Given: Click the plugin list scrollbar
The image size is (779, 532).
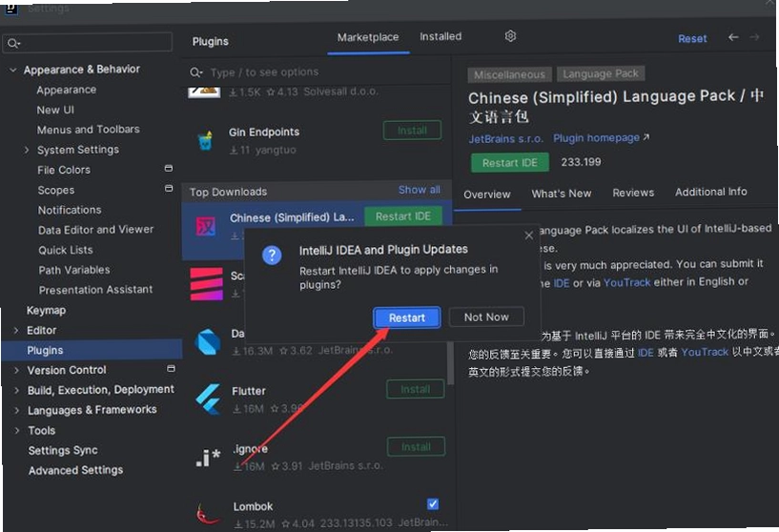Looking at the screenshot, I should click(x=450, y=362).
